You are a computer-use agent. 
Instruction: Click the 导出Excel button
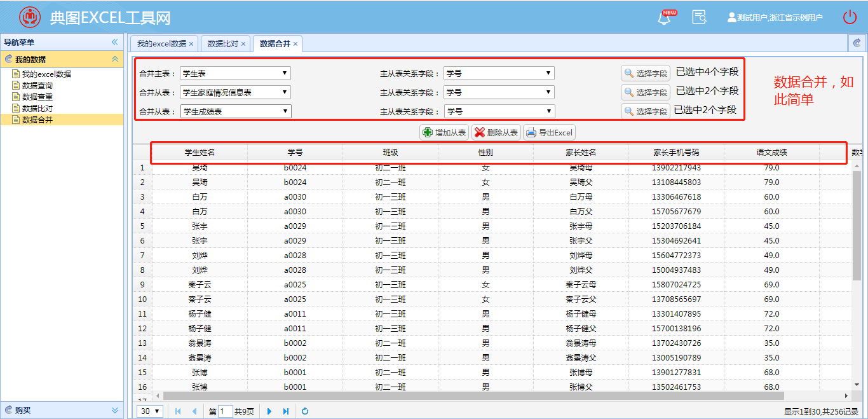pyautogui.click(x=549, y=132)
